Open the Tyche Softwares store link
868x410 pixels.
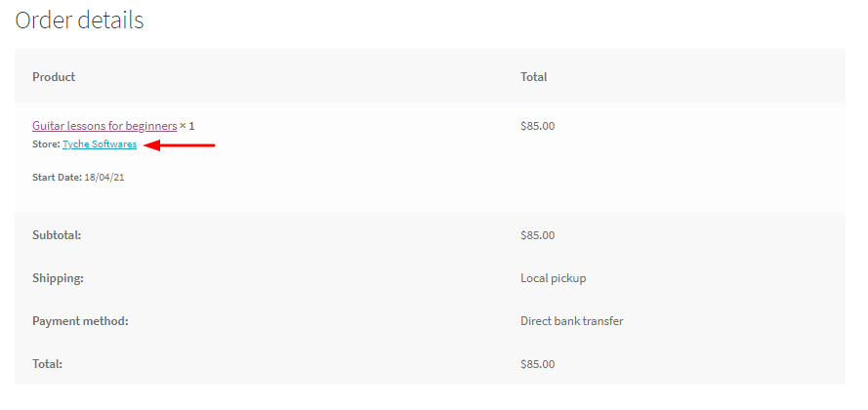coord(100,144)
